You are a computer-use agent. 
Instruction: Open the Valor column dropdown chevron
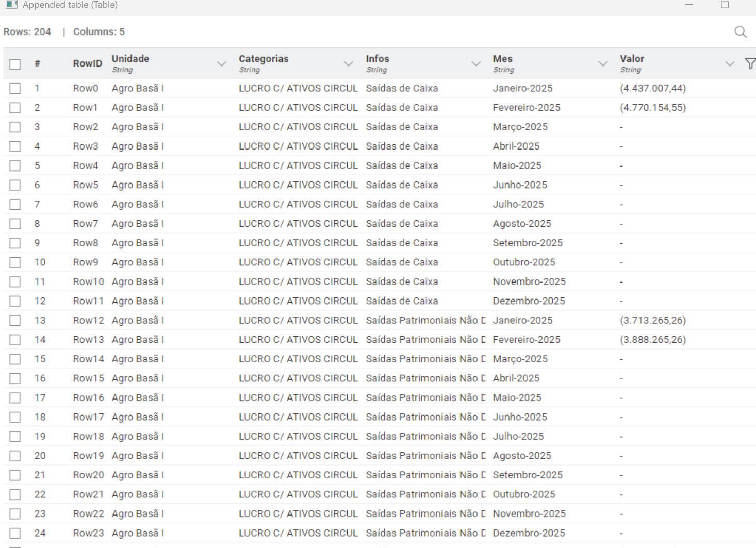pos(729,64)
